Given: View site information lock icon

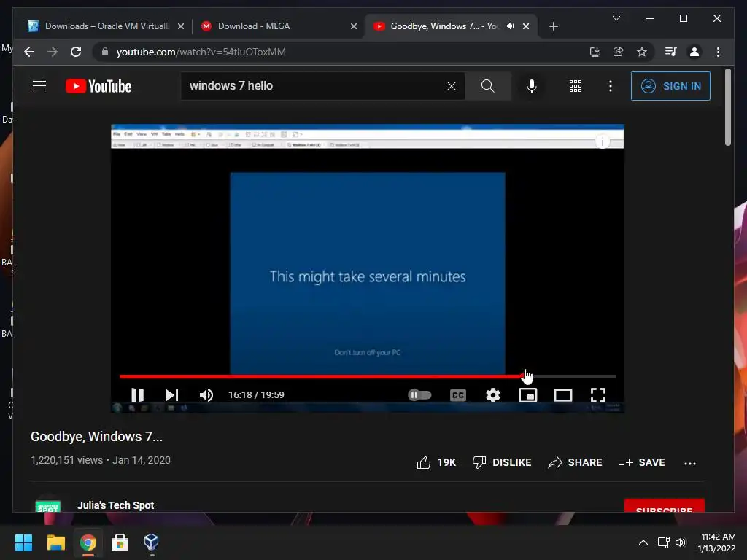Looking at the screenshot, I should [x=105, y=52].
